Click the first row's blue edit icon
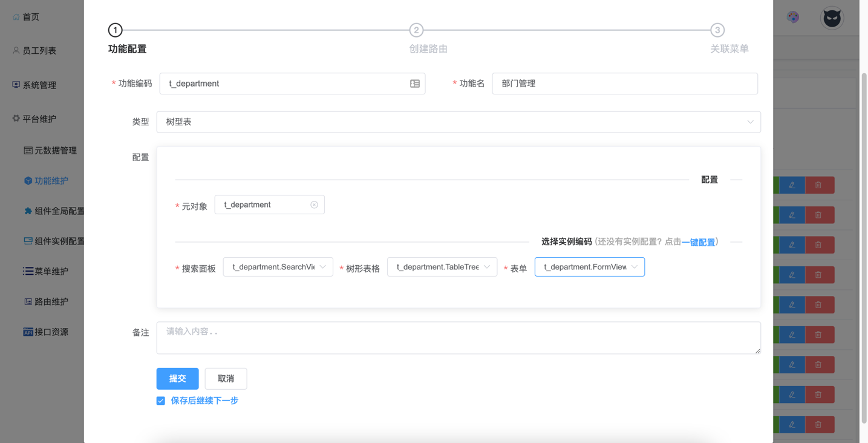This screenshot has width=868, height=443. (x=792, y=185)
